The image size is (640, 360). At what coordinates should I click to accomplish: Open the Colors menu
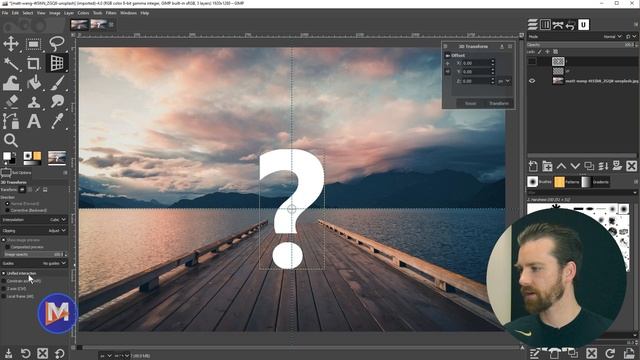coord(83,13)
